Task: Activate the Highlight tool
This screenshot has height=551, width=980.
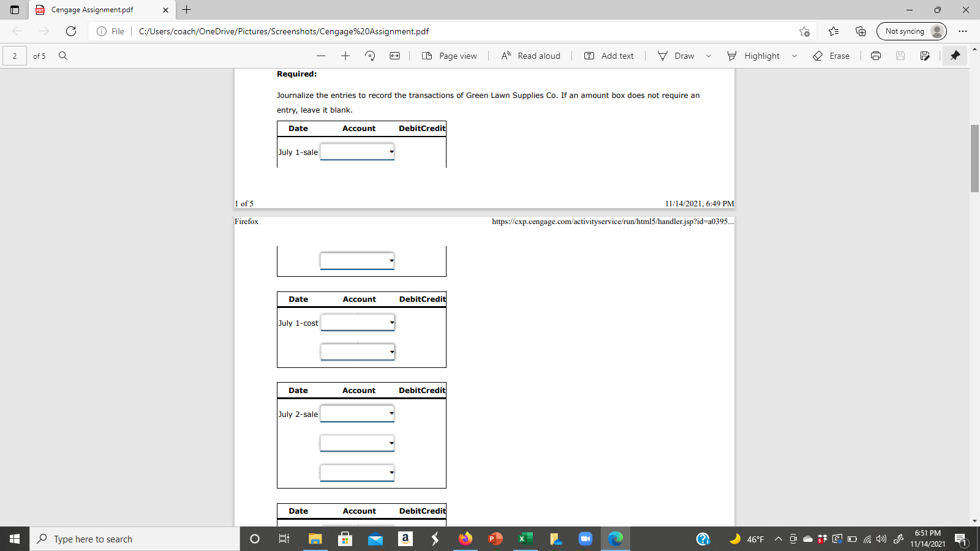Action: point(755,56)
